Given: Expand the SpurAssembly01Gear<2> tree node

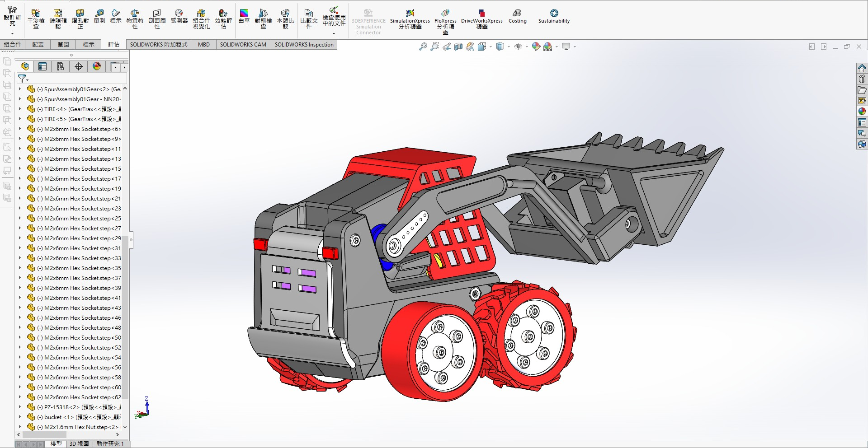Looking at the screenshot, I should 19,89.
